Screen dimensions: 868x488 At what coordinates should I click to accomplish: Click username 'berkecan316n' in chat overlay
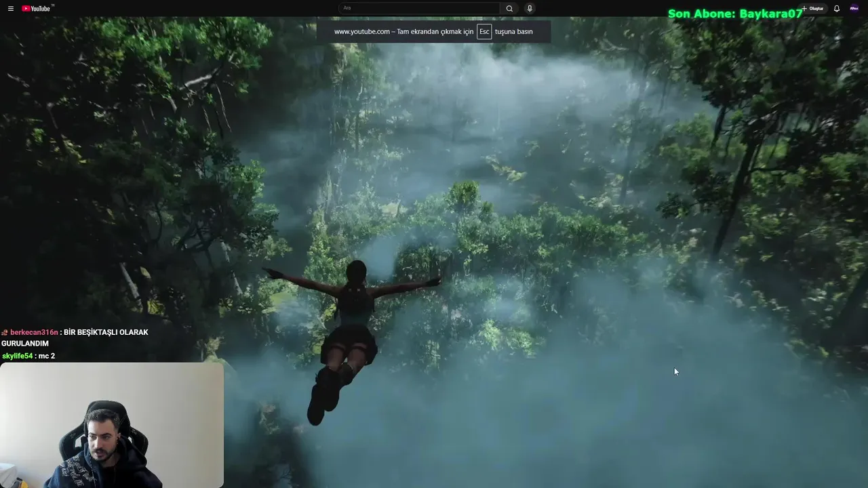[34, 332]
